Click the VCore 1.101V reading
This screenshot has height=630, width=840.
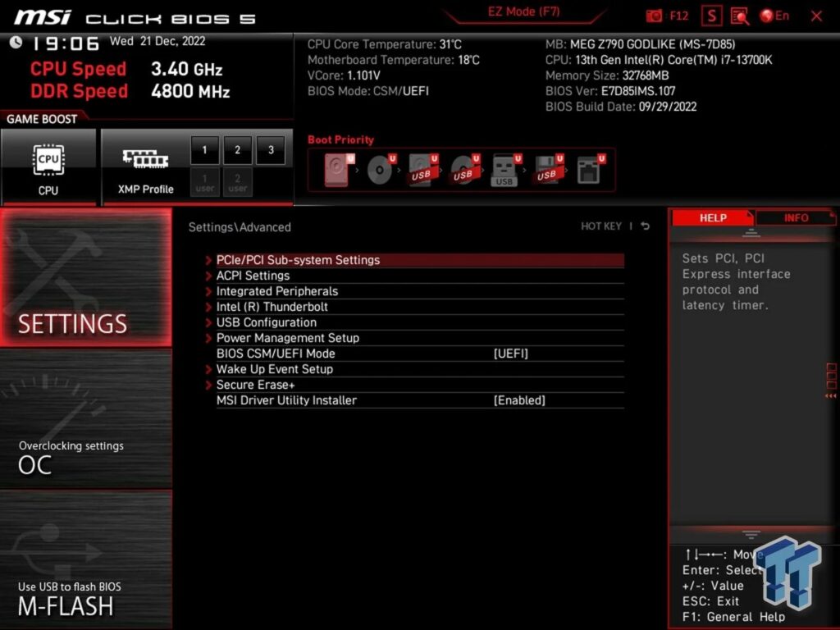click(x=344, y=75)
